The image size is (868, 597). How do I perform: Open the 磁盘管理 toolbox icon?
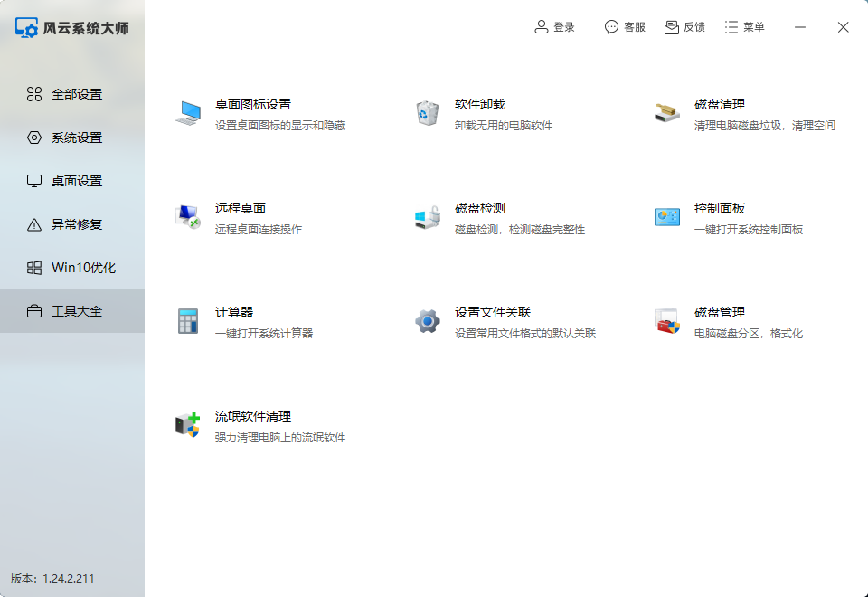click(x=667, y=321)
